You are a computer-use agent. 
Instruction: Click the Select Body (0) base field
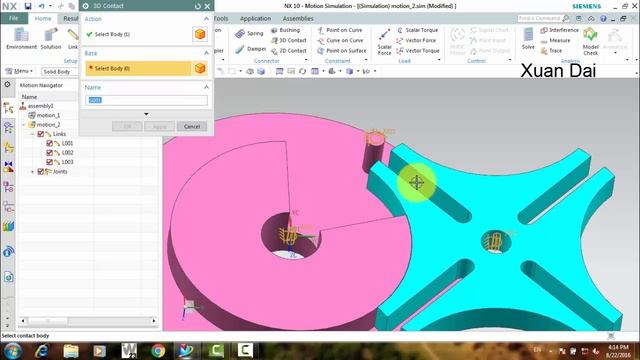click(x=138, y=68)
